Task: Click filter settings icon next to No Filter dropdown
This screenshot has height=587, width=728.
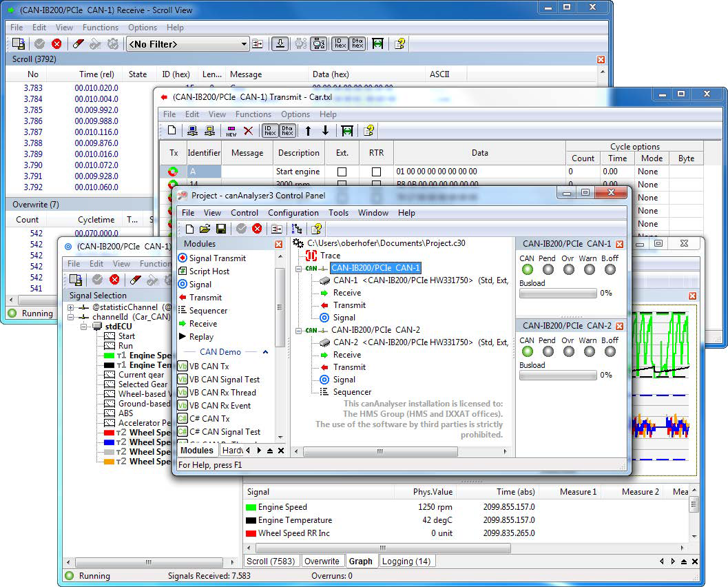Action: (258, 43)
